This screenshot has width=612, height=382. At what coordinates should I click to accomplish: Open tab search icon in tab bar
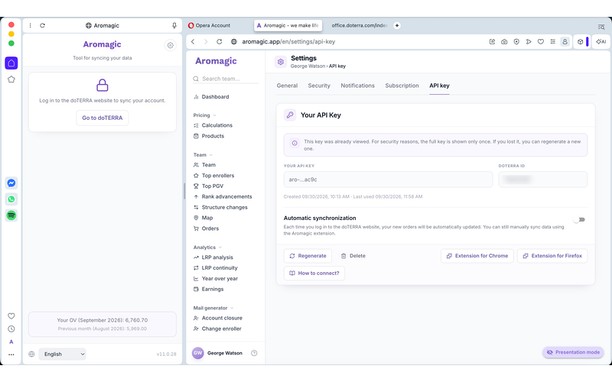point(601,27)
